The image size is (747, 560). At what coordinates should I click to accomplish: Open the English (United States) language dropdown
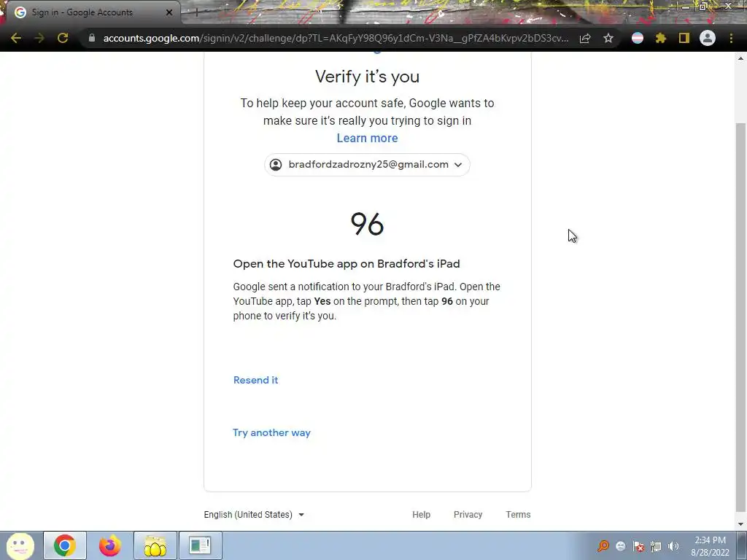coord(254,515)
